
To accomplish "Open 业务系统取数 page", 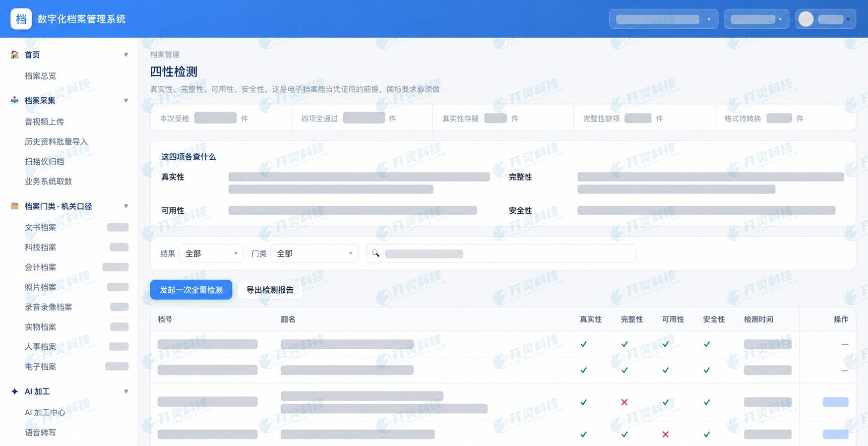I will (x=48, y=181).
